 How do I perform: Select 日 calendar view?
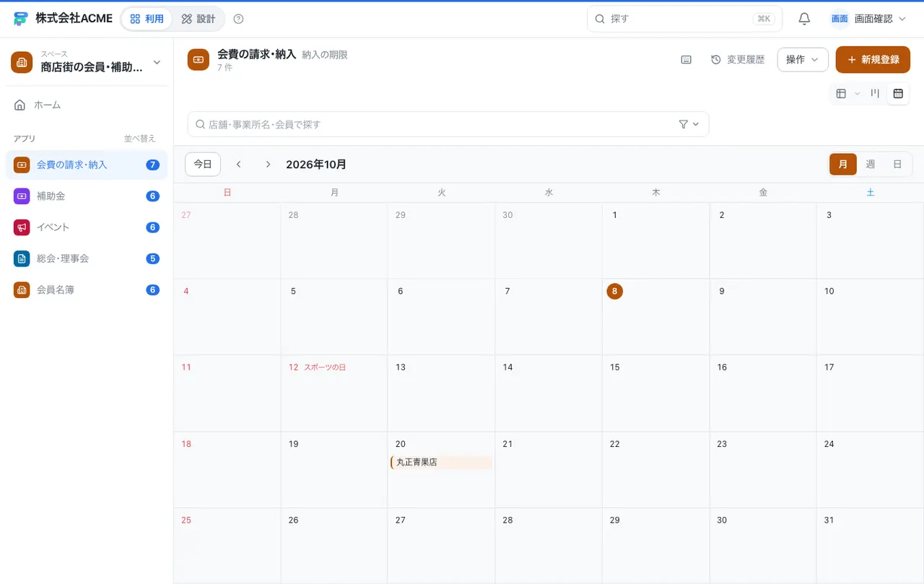point(897,165)
